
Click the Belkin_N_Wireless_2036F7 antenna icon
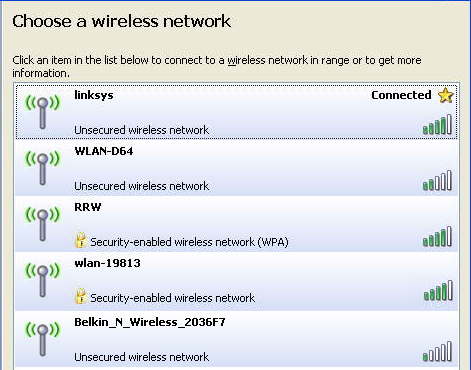coord(42,339)
